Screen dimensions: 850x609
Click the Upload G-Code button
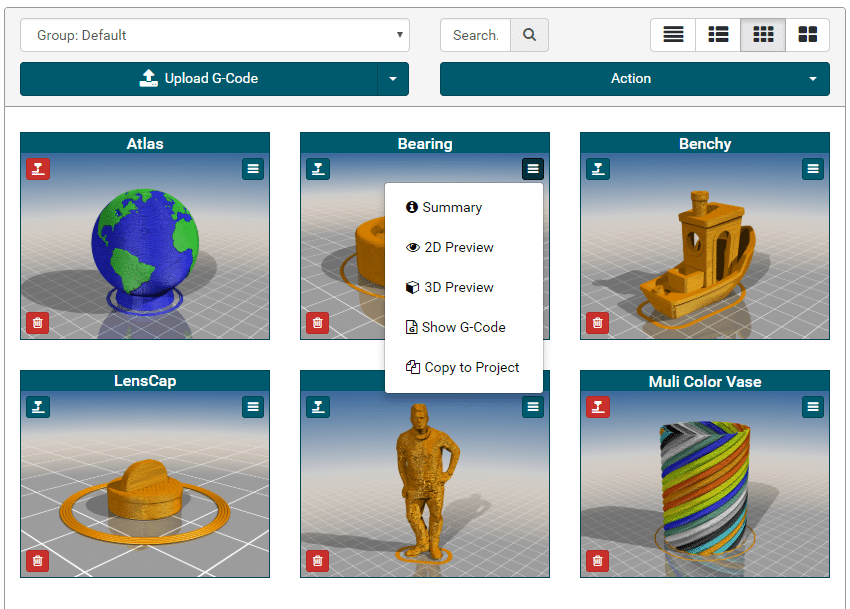[198, 79]
